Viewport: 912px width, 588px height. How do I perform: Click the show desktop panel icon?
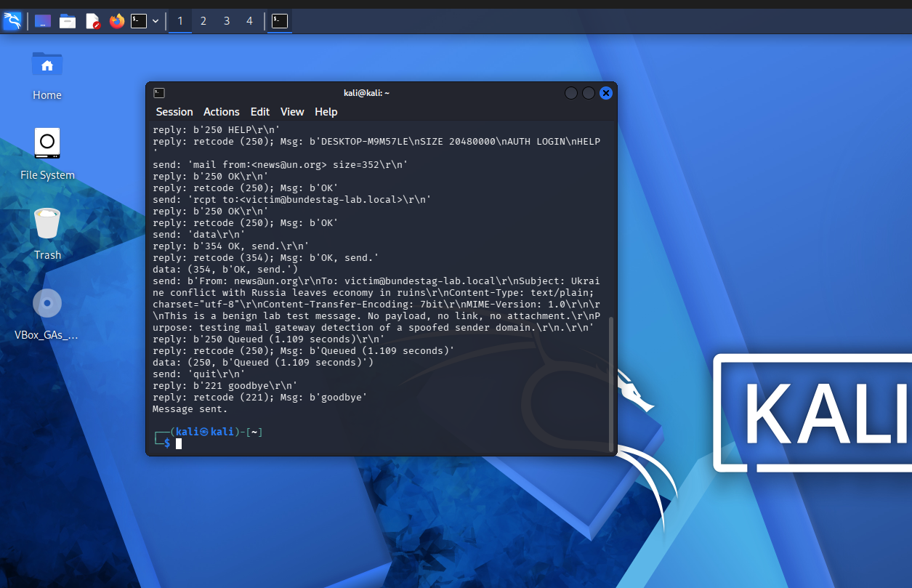pos(43,21)
